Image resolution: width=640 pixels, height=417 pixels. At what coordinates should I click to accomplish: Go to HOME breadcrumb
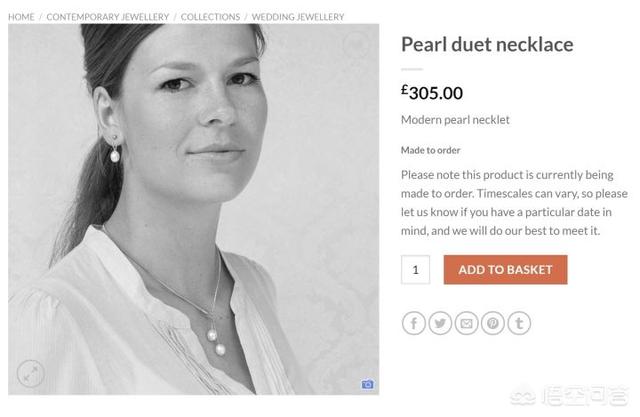(x=21, y=17)
